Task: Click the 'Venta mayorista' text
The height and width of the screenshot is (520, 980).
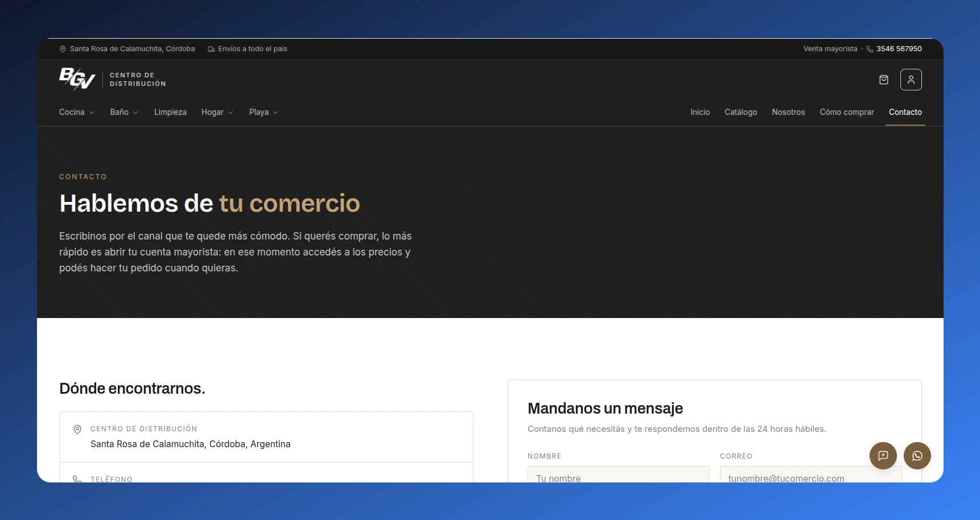Action: tap(830, 49)
